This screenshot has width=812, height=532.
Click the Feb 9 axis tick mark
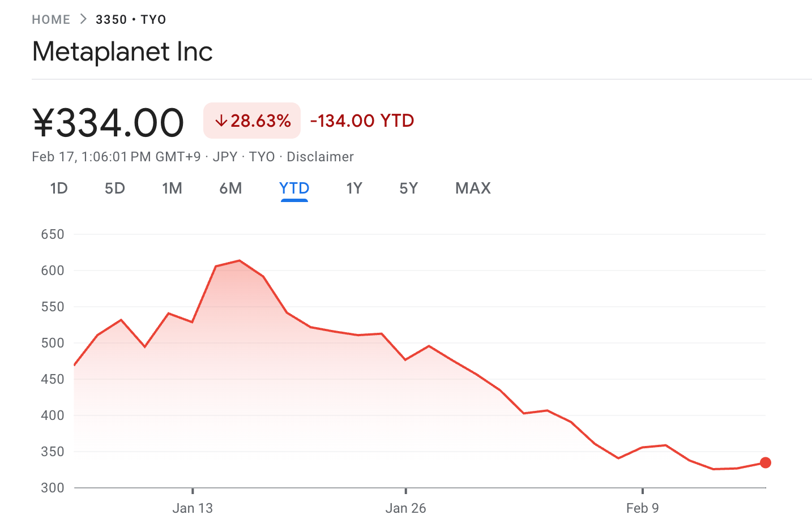pyautogui.click(x=643, y=491)
